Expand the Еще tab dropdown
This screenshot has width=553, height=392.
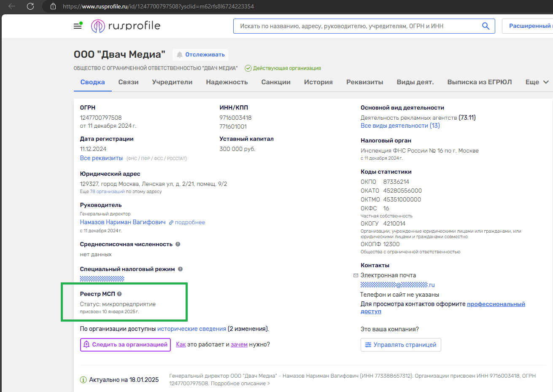pyautogui.click(x=537, y=82)
